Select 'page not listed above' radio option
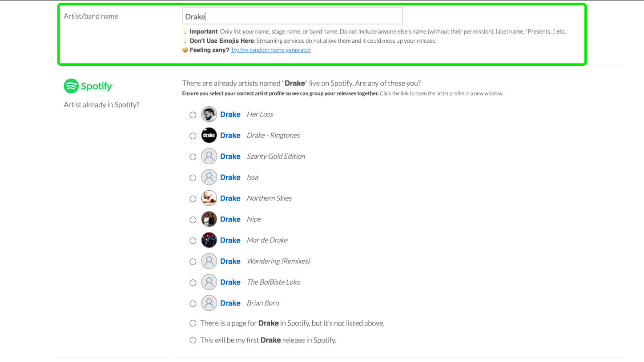644x362 pixels. pyautogui.click(x=193, y=323)
